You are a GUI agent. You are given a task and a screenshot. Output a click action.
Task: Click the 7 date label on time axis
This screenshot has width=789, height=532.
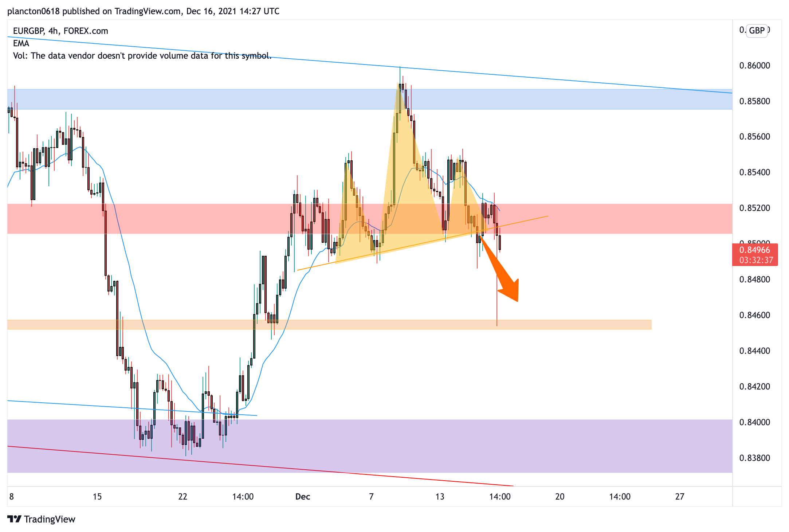[371, 497]
